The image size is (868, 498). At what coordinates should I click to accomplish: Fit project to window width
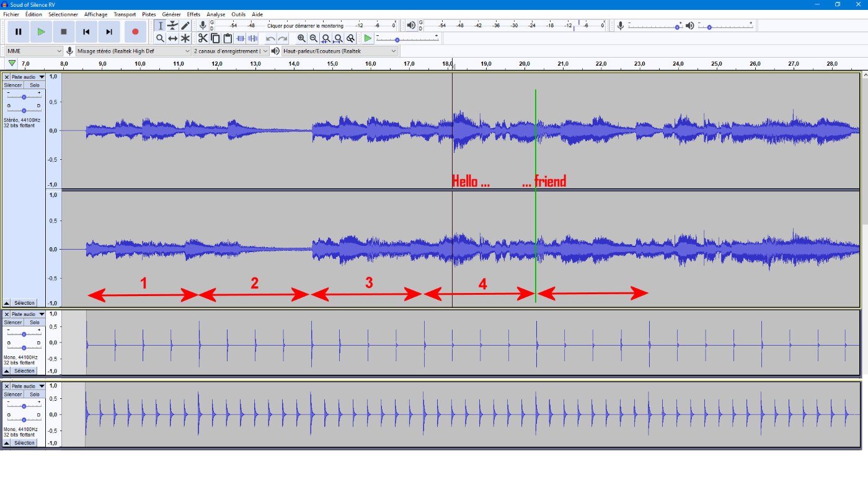338,38
